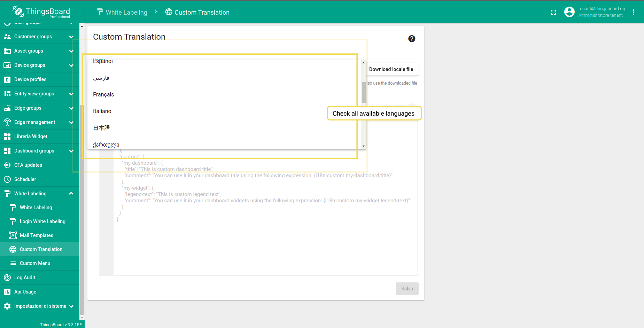This screenshot has height=328, width=644.
Task: Expand Entity view groups chevron
Action: click(x=71, y=94)
